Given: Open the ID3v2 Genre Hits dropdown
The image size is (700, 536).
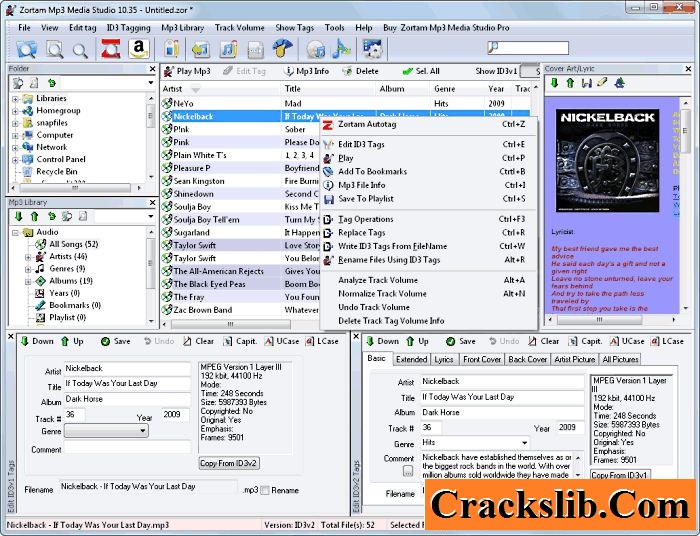Looking at the screenshot, I should point(525,443).
